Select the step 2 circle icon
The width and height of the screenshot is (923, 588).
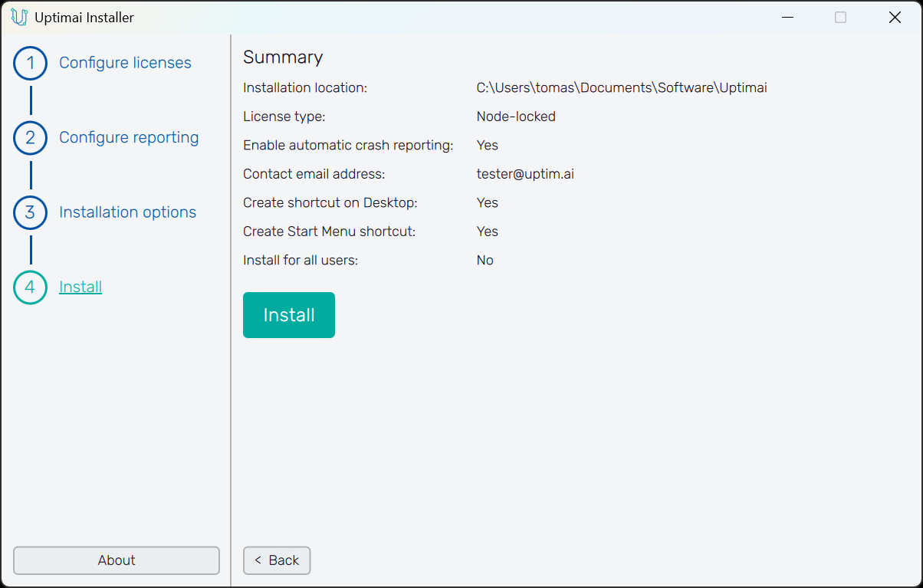tap(31, 138)
